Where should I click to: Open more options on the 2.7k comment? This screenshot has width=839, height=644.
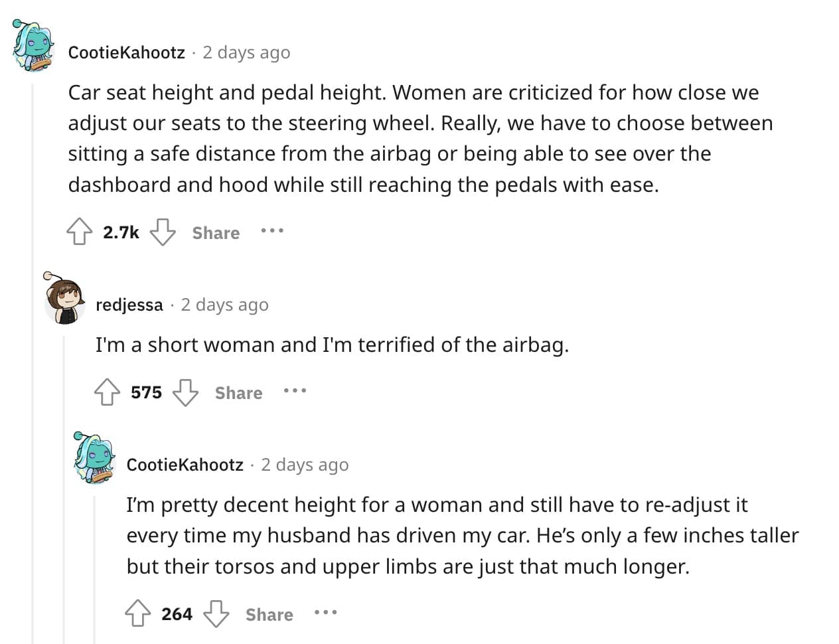tap(272, 231)
